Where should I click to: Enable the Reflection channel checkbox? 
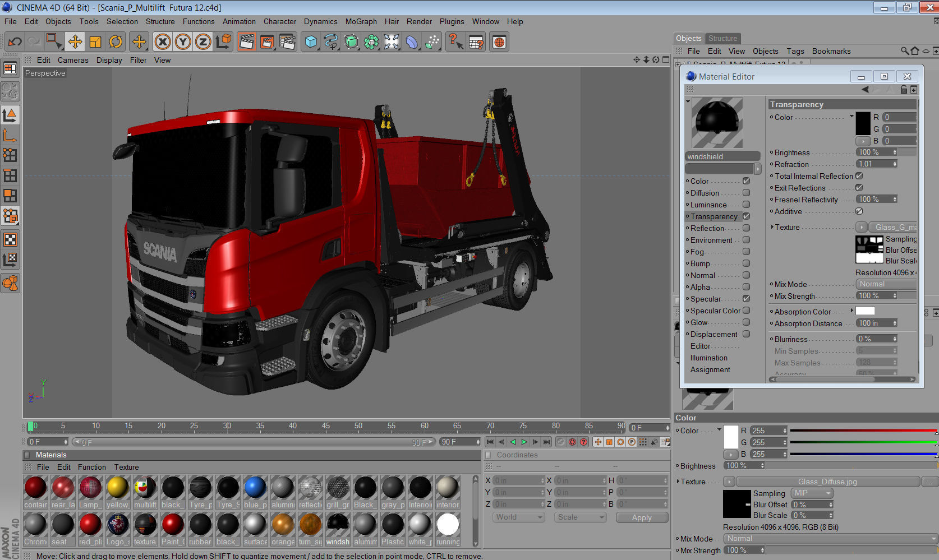click(x=746, y=228)
